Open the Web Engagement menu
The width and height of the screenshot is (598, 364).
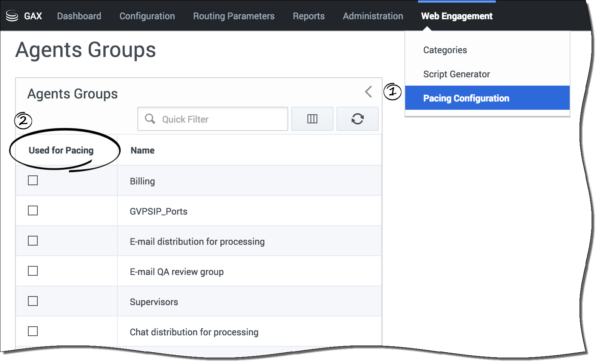tap(457, 16)
